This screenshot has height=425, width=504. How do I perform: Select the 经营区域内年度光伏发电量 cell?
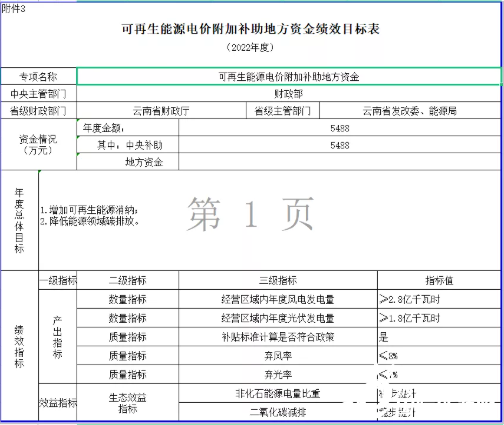coord(278,318)
